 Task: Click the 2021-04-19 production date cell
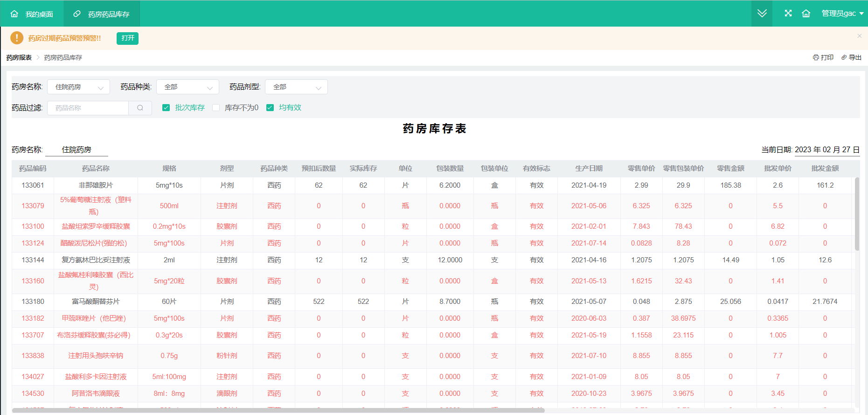(x=589, y=185)
